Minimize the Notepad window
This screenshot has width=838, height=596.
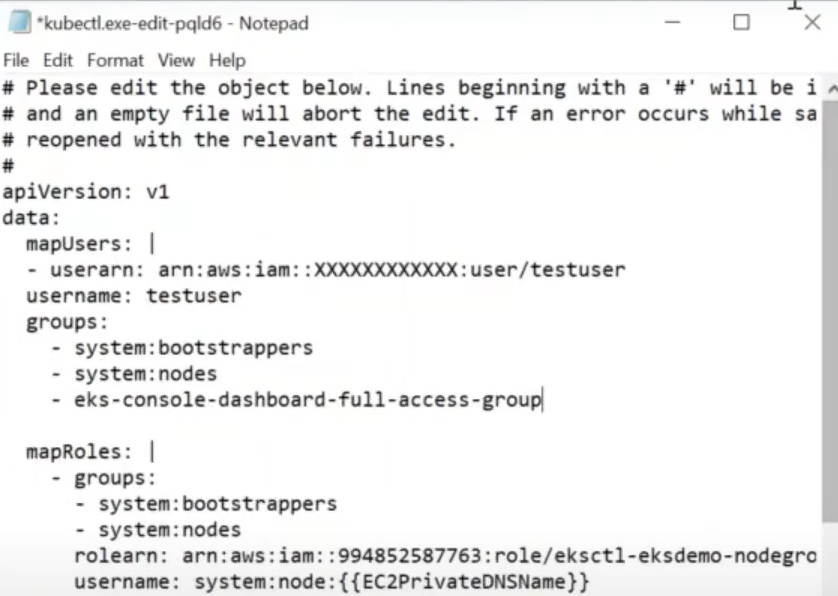pos(672,22)
